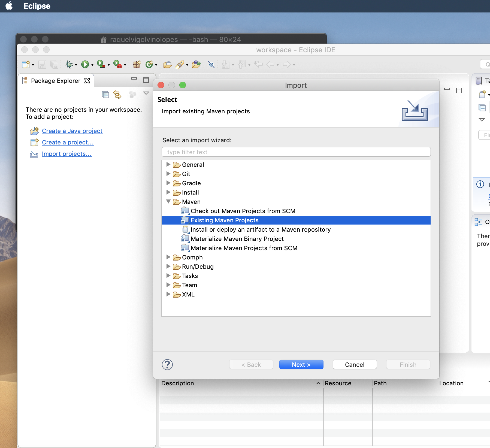Screen dimensions: 490x448
Task: Click the Import projects... link
Action: click(66, 154)
